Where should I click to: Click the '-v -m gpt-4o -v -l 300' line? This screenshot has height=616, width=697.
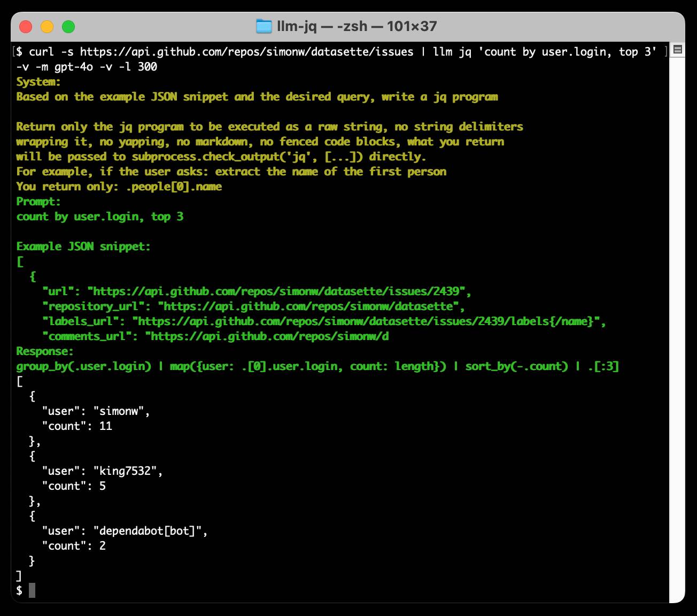pyautogui.click(x=87, y=67)
